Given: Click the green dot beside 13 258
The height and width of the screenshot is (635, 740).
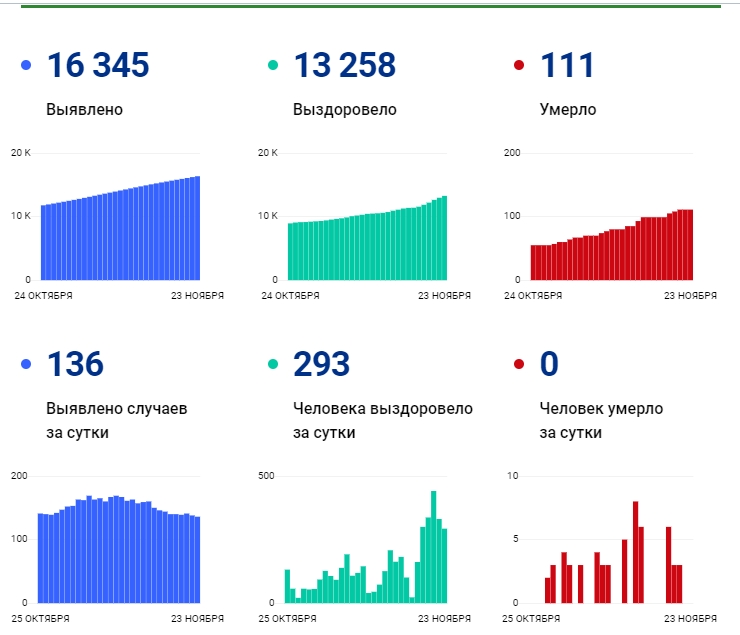Looking at the screenshot, I should click(273, 65).
